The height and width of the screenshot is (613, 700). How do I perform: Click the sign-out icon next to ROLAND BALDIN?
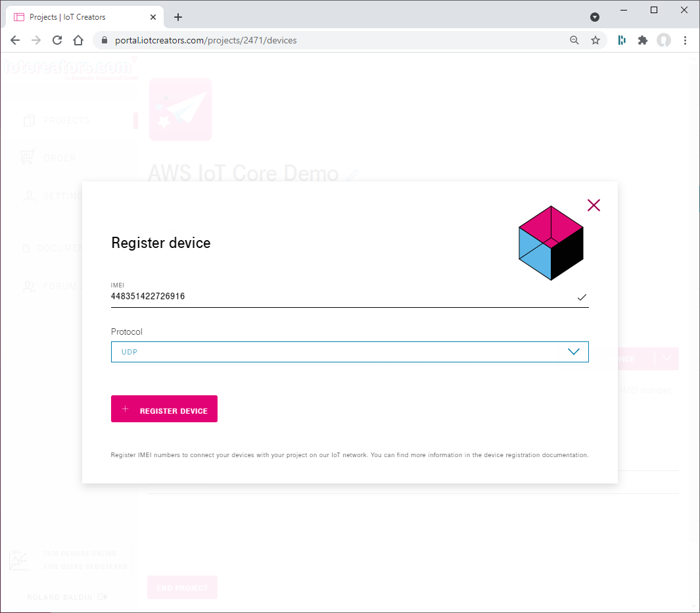[x=102, y=597]
